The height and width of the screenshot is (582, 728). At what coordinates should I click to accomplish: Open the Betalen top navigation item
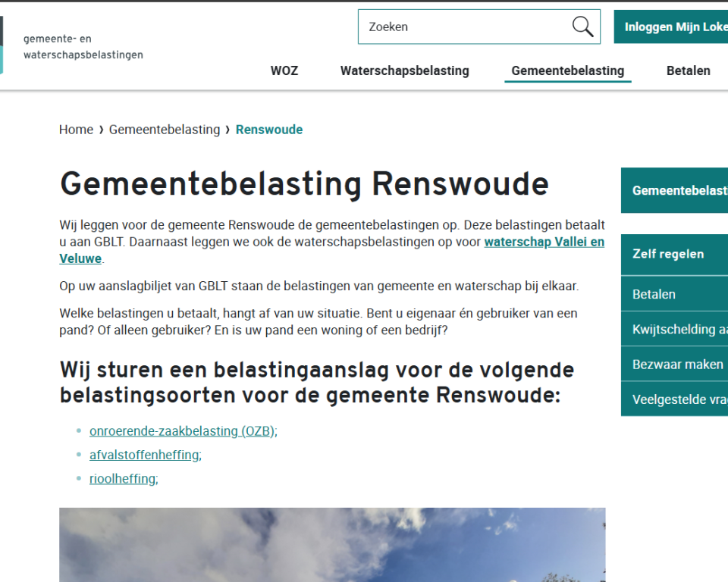(688, 70)
